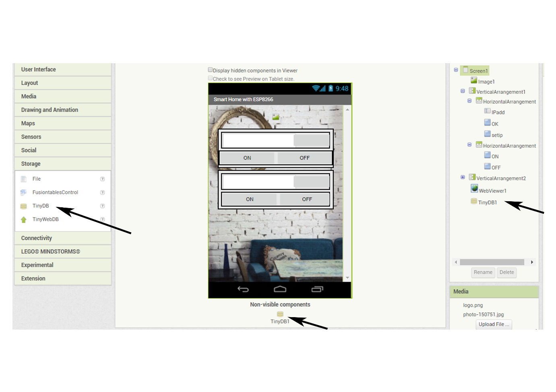
Task: Open the help tooltip for TinyDB
Action: pos(102,206)
